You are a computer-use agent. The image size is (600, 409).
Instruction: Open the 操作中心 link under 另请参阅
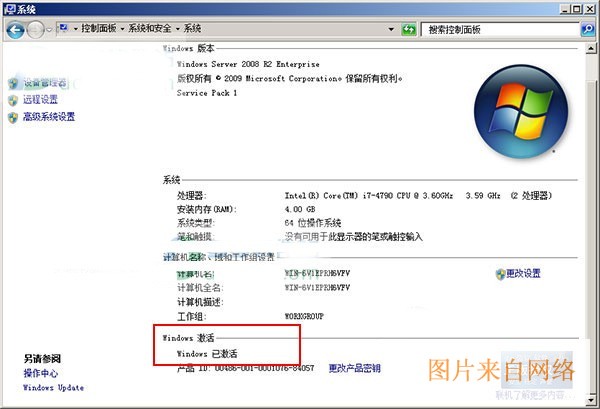(x=41, y=373)
